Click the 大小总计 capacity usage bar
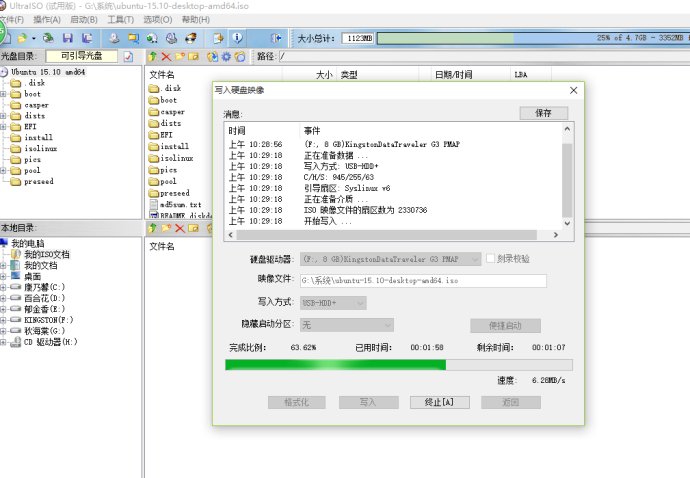 (533, 38)
